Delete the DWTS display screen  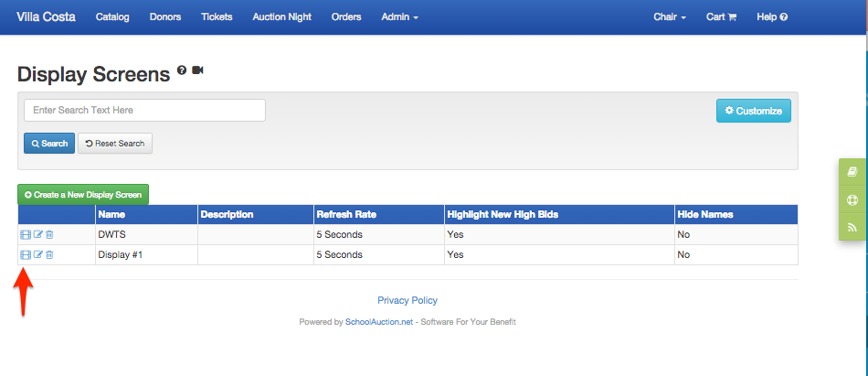[x=49, y=234]
